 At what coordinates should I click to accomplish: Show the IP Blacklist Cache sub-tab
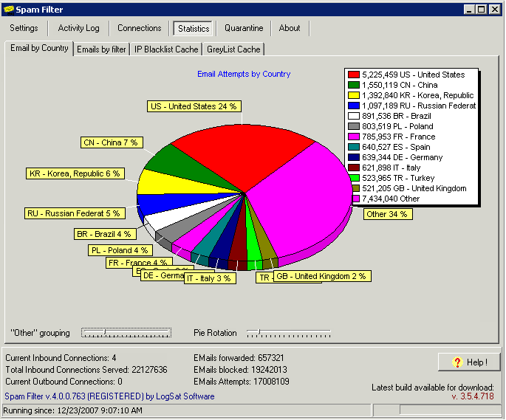(x=166, y=49)
